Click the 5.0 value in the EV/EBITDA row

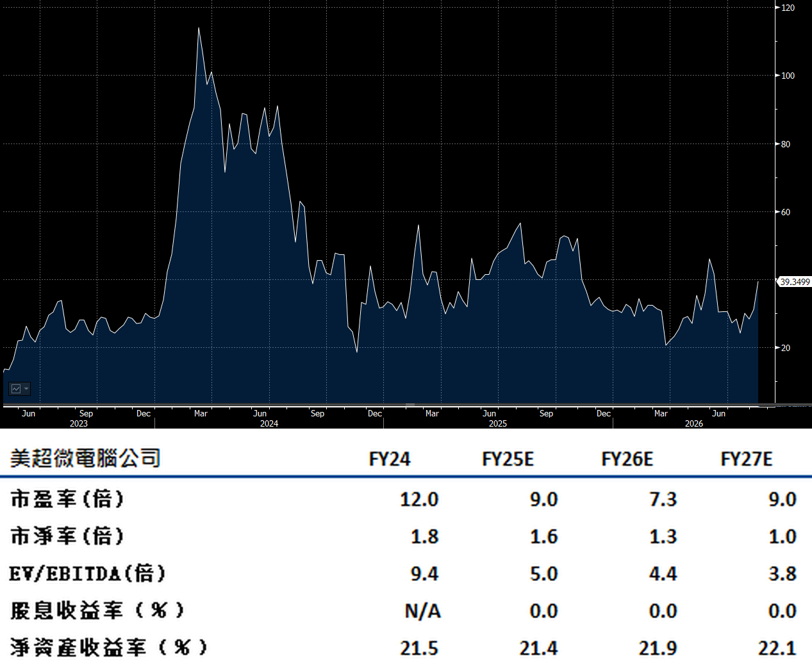point(544,573)
